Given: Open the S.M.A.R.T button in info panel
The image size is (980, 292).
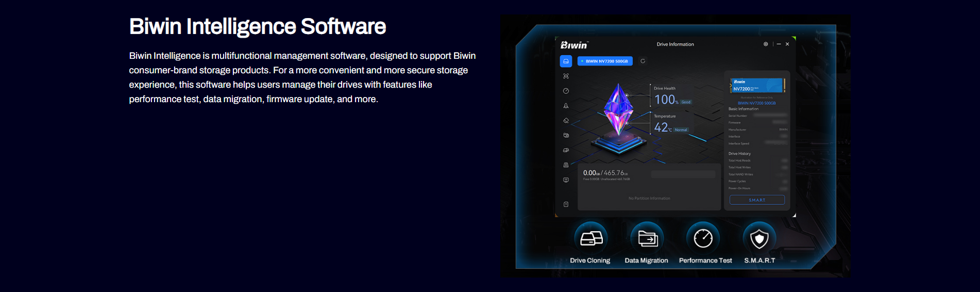Looking at the screenshot, I should pos(757,200).
